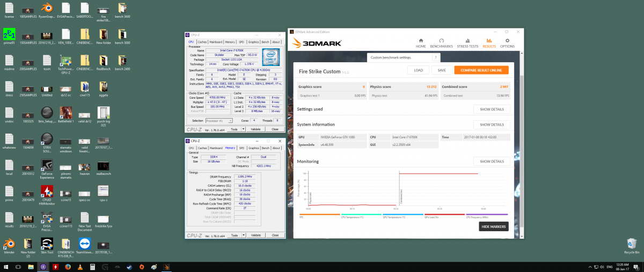644x272 pixels.
Task: Open VLC media player from the taskbar
Action: [x=80, y=267]
